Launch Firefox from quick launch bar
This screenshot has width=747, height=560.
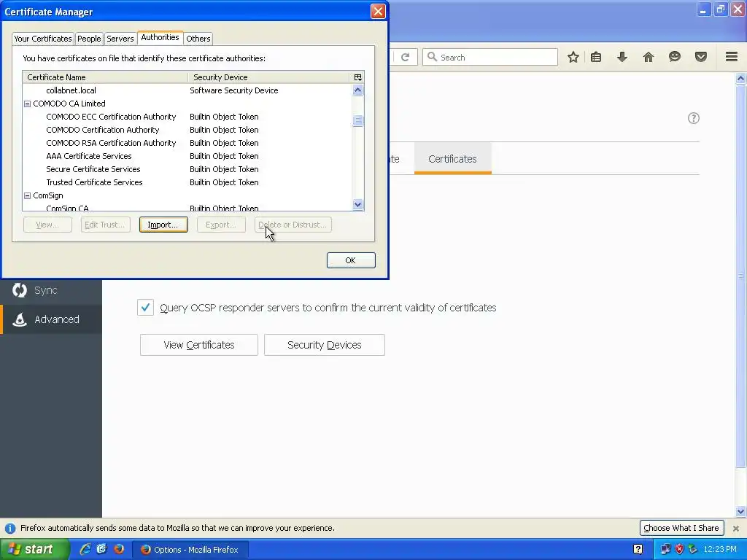click(119, 549)
